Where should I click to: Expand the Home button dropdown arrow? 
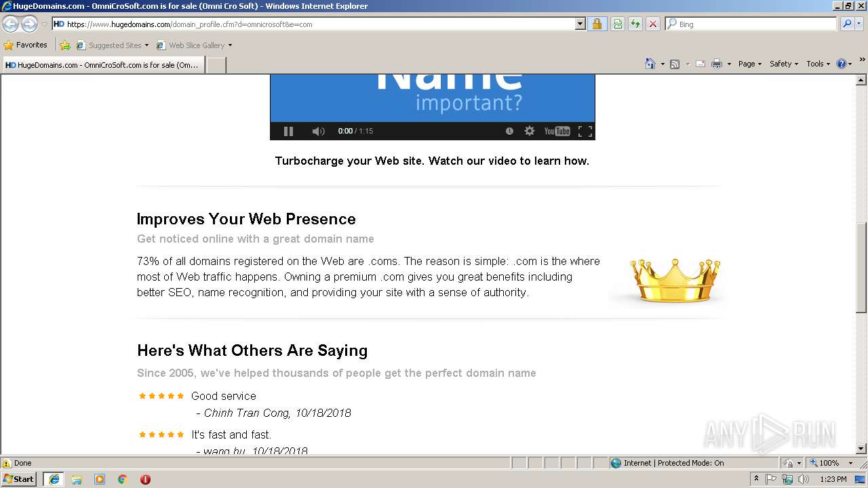(662, 64)
